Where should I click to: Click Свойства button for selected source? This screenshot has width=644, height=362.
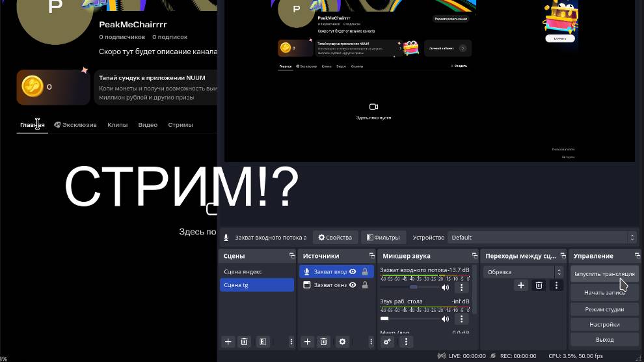coord(335,238)
